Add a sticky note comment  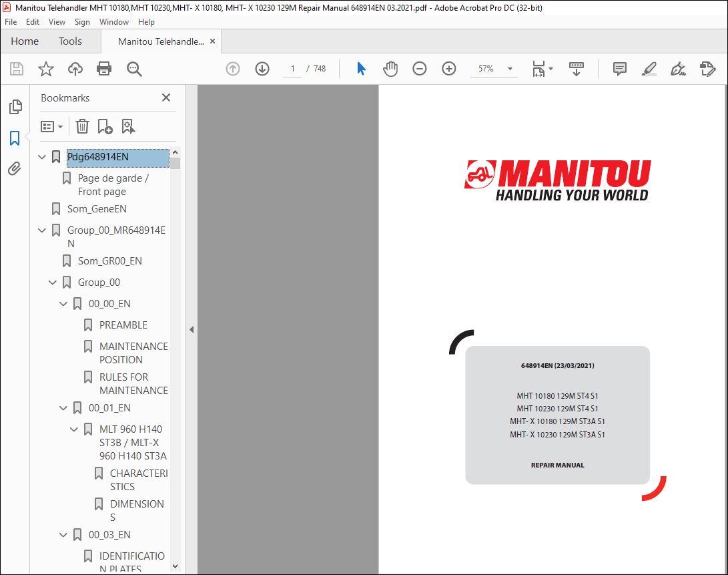pos(619,69)
